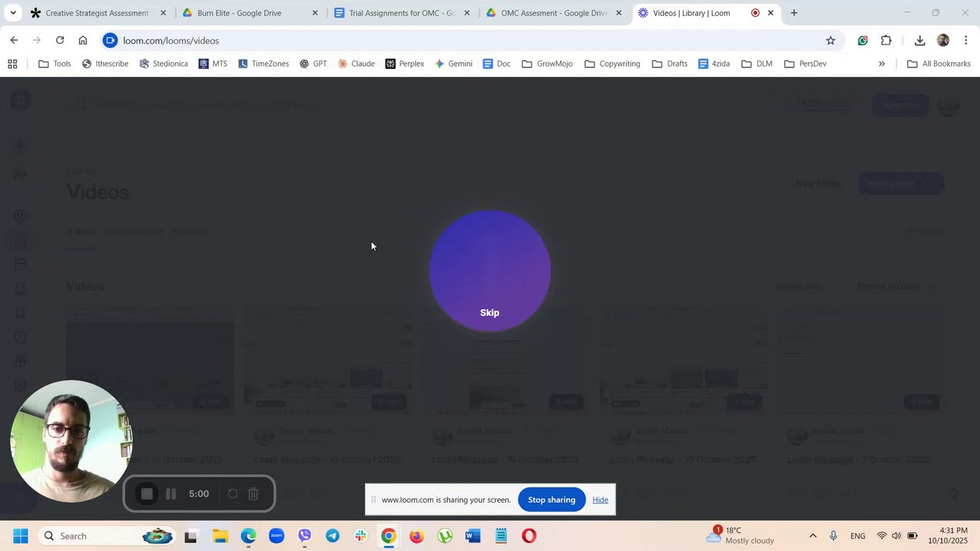Hide the screen sharing notification
This screenshot has width=980, height=551.
click(600, 500)
